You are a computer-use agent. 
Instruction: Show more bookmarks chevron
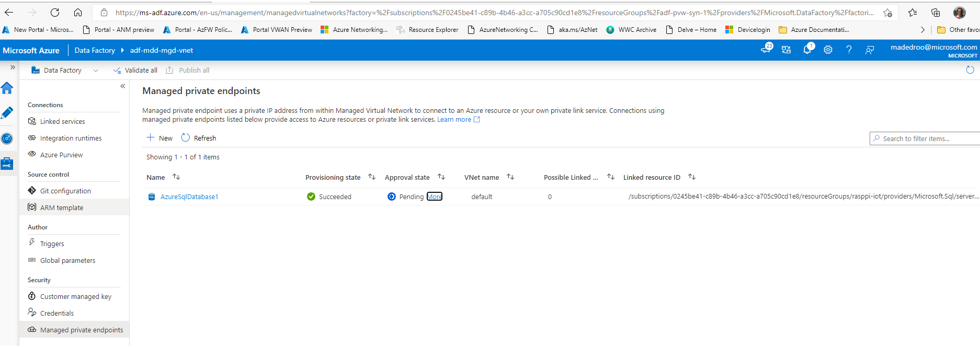click(x=922, y=30)
